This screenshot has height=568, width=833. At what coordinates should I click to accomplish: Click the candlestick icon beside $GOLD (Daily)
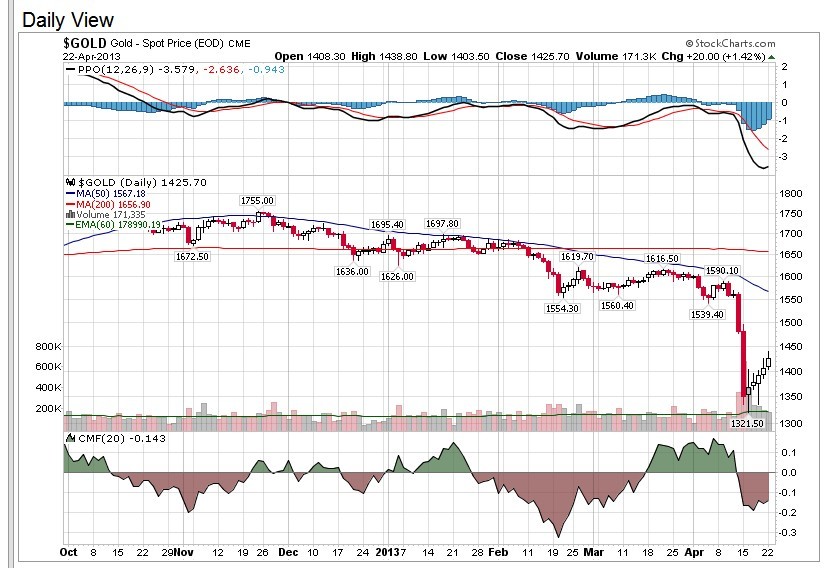[x=69, y=183]
